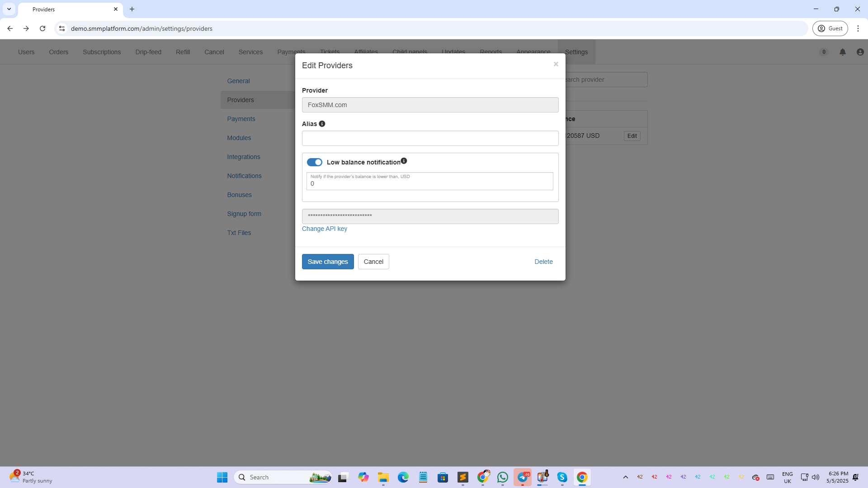868x488 pixels.
Task: Open Chrome browser menu (three dots)
Action: [x=858, y=28]
